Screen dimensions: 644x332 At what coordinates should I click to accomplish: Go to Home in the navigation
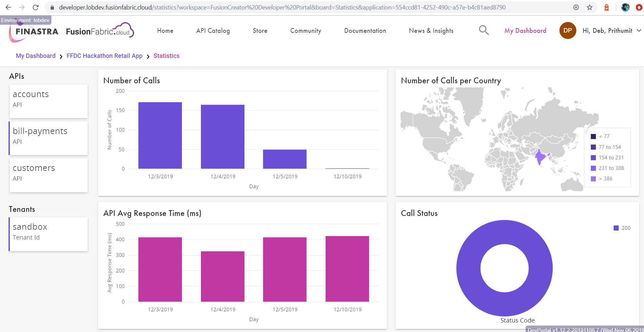[165, 31]
